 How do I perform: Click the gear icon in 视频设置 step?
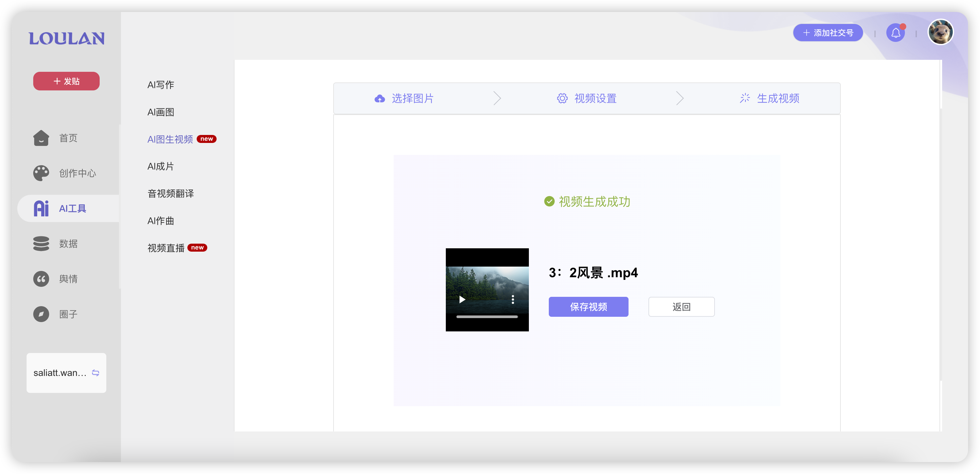(562, 99)
